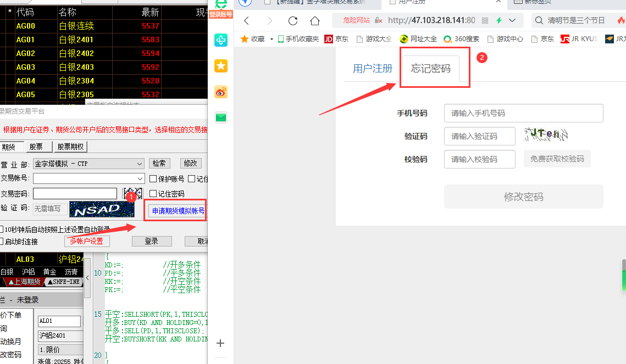Screen dimensions: 626x364
Task: Switch to the 用户注册 page tab
Action: (372, 69)
